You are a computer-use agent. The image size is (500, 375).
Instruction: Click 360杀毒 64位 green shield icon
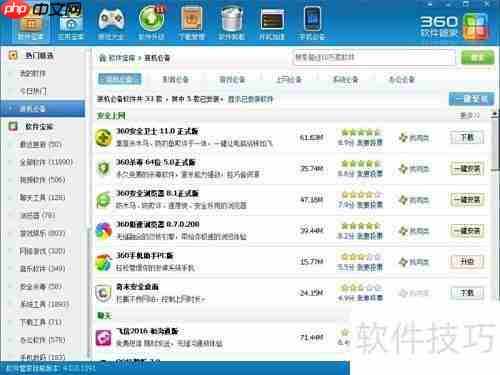pyautogui.click(x=104, y=169)
